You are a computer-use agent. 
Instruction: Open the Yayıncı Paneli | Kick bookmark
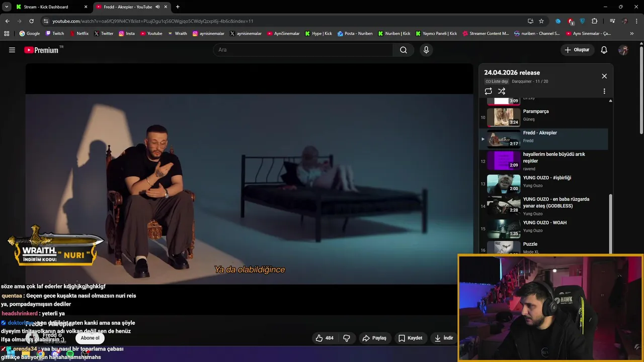(436, 34)
